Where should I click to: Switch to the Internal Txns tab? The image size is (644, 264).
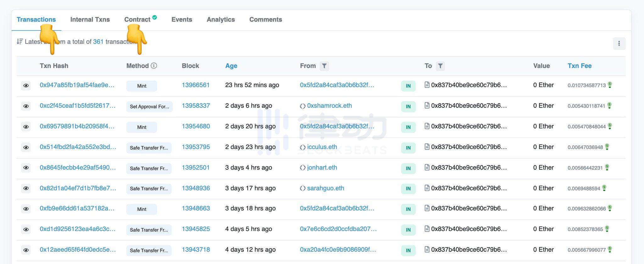click(90, 19)
